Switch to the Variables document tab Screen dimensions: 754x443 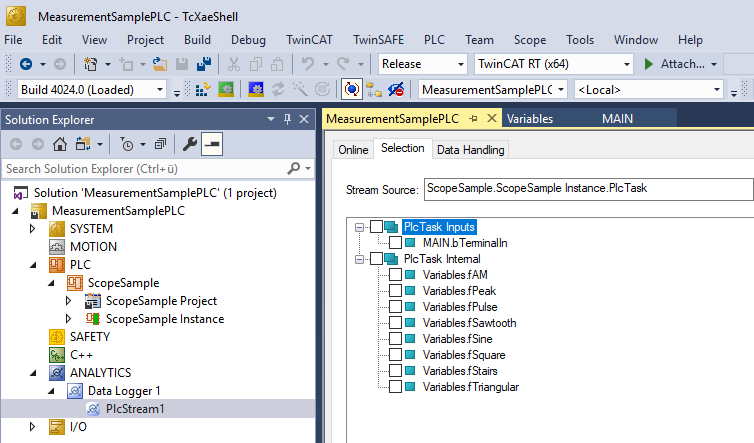click(x=530, y=119)
